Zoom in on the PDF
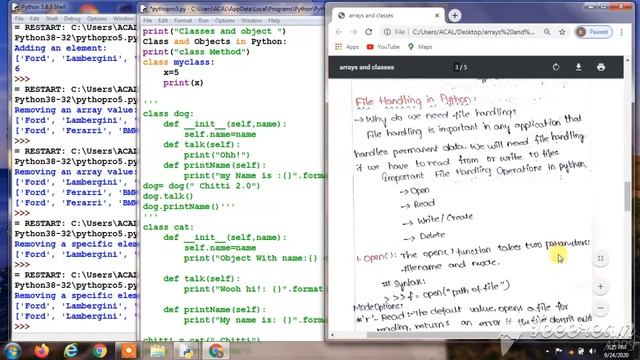640x360 pixels. (600, 287)
